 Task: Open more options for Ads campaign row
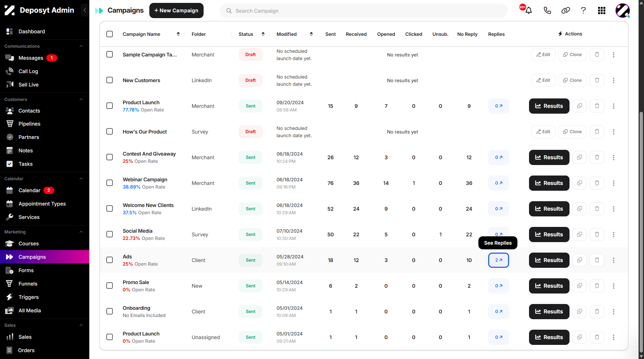pyautogui.click(x=614, y=260)
